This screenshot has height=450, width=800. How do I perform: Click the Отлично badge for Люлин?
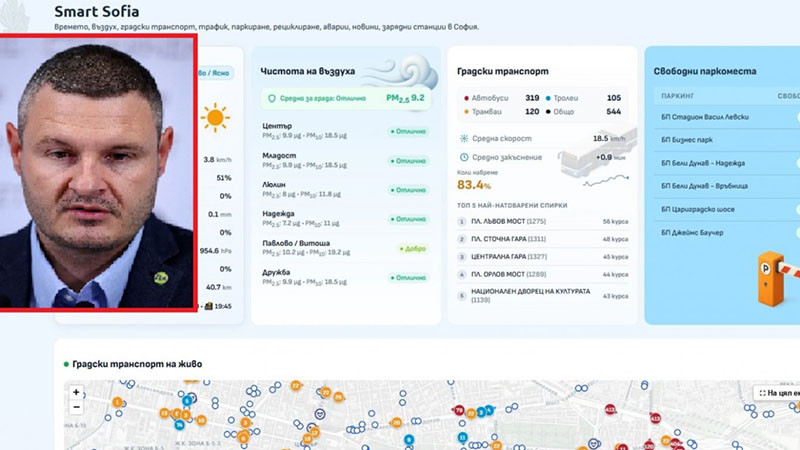point(408,190)
